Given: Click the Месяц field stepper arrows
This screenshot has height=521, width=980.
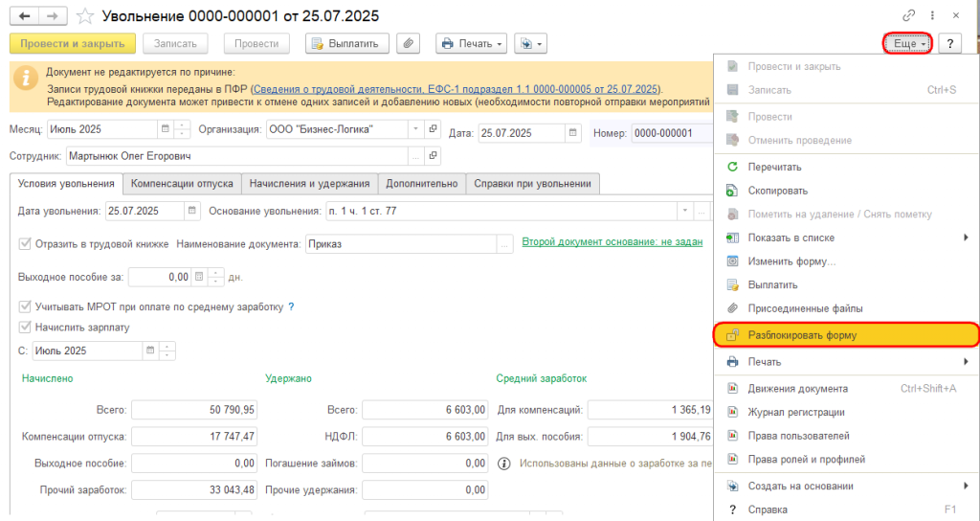Looking at the screenshot, I should click(x=182, y=129).
